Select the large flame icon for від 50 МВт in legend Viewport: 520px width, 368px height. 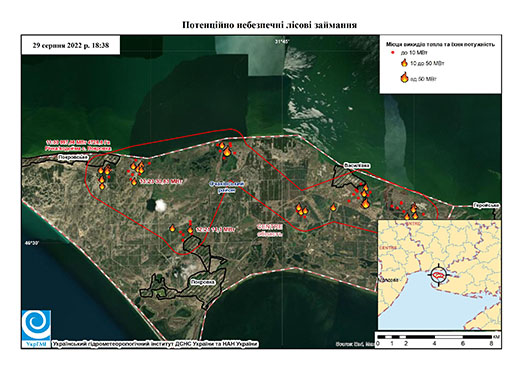pyautogui.click(x=404, y=77)
